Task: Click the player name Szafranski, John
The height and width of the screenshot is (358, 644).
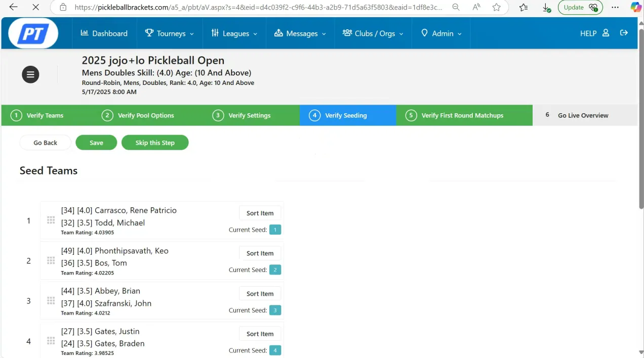Action: pos(123,303)
